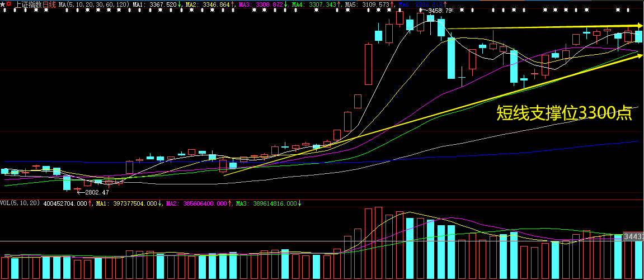Open the VOL(5,10,20) indicator parameters
The height and width of the screenshot is (280, 644).
coord(20,203)
